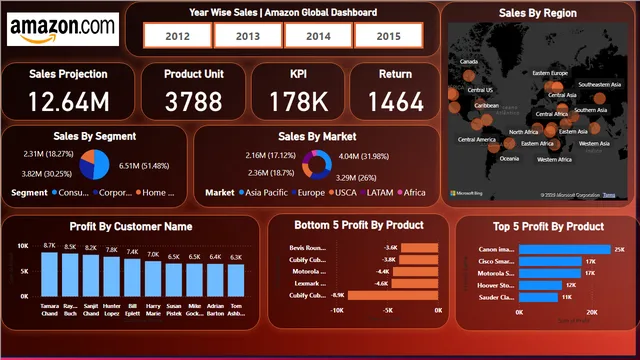This screenshot has height=360, width=640.
Task: Click the 4.04M (31.98%) market label
Action: coord(364,156)
